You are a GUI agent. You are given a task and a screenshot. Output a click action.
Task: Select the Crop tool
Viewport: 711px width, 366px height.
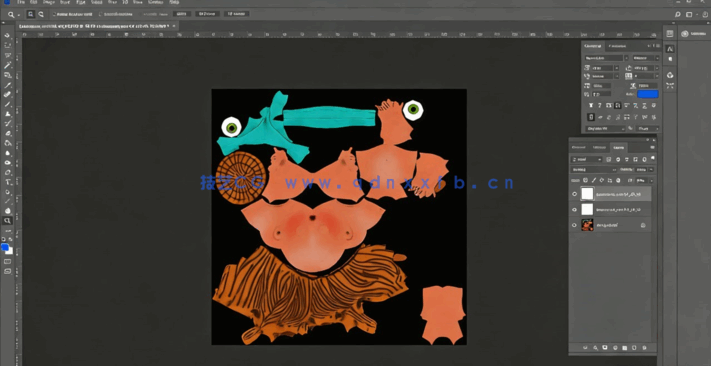[7, 75]
